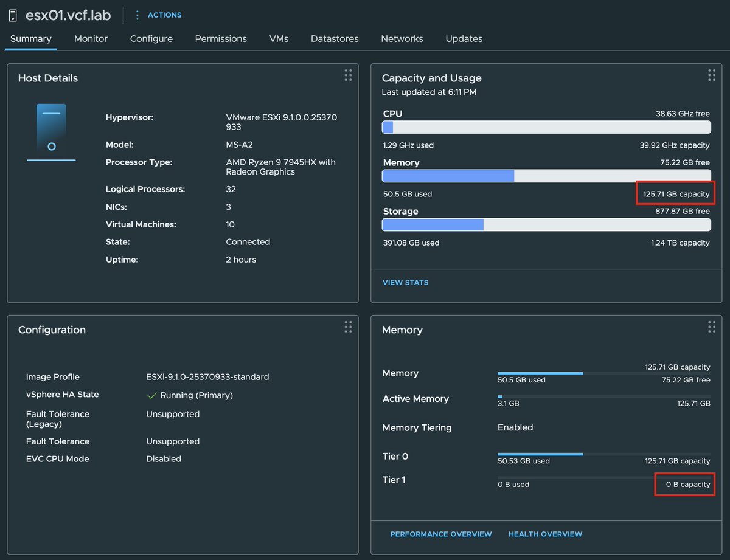Click the Virtual Machines count '10'
The width and height of the screenshot is (730, 560).
[231, 224]
